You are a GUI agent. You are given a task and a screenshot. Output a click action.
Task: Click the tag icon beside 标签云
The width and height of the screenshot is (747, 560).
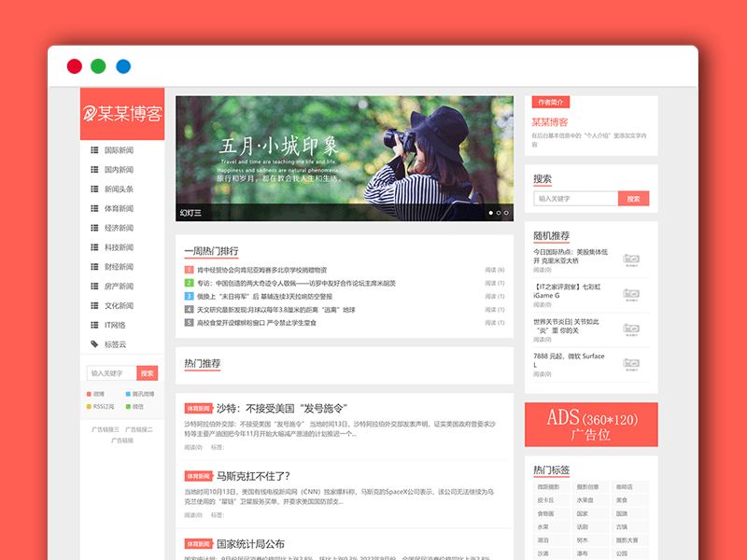click(94, 344)
